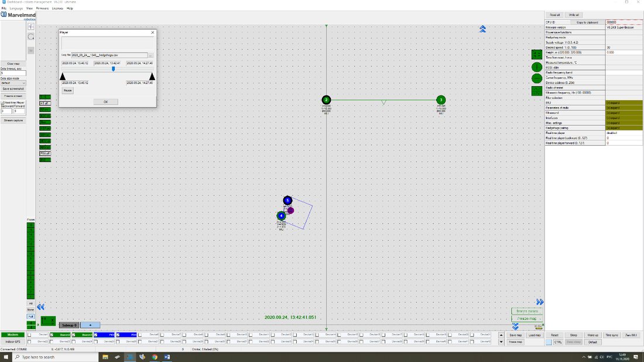Click the green XY axes orientation icon
The height and width of the screenshot is (362, 644).
47,320
